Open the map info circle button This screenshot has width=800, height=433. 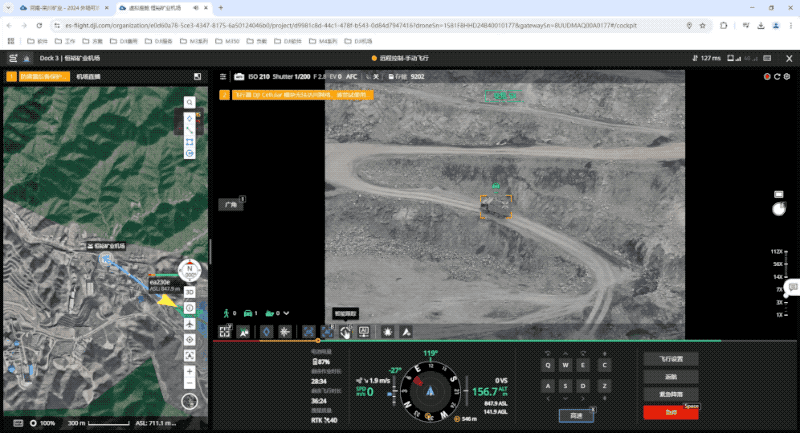[189, 308]
